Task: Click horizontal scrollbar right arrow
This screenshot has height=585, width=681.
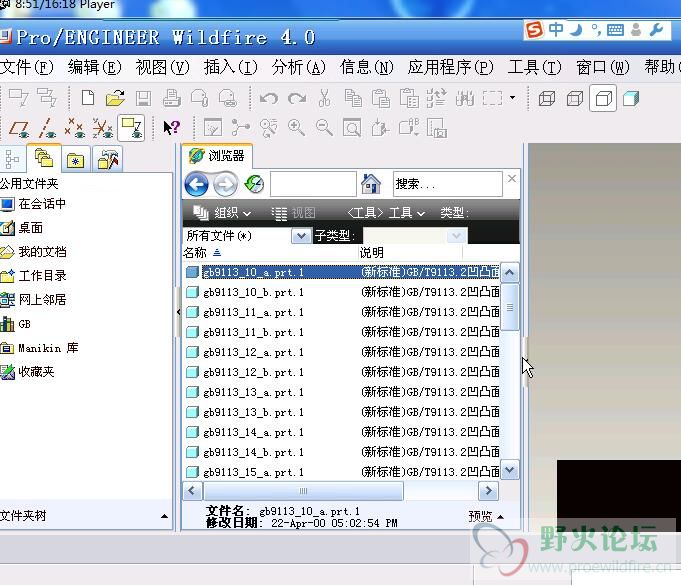Action: tap(489, 491)
